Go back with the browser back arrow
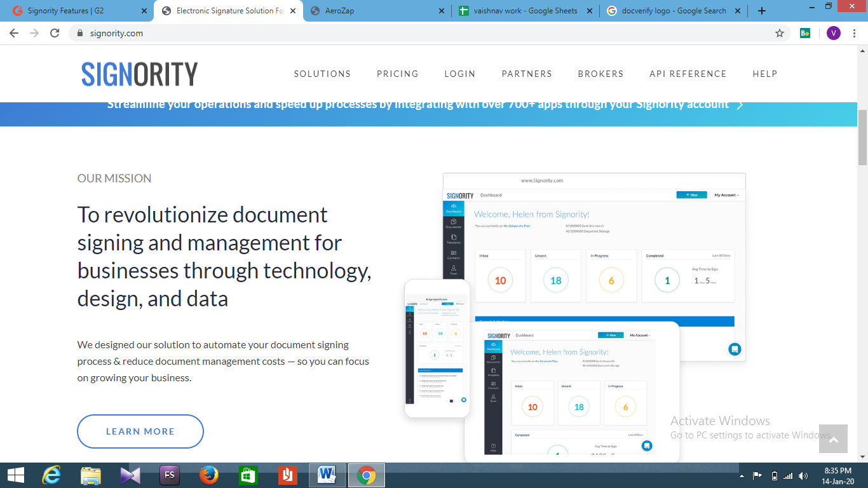The width and height of the screenshot is (868, 488). pyautogui.click(x=14, y=33)
